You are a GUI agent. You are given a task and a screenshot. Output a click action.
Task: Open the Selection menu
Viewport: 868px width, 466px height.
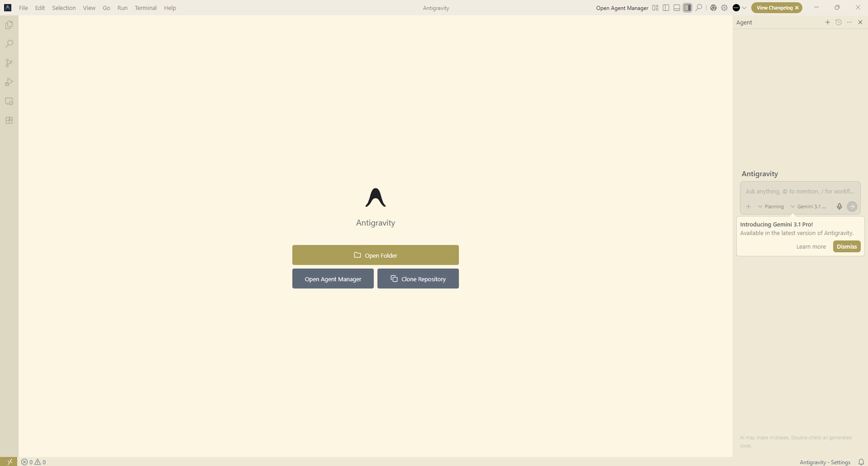[x=64, y=8]
